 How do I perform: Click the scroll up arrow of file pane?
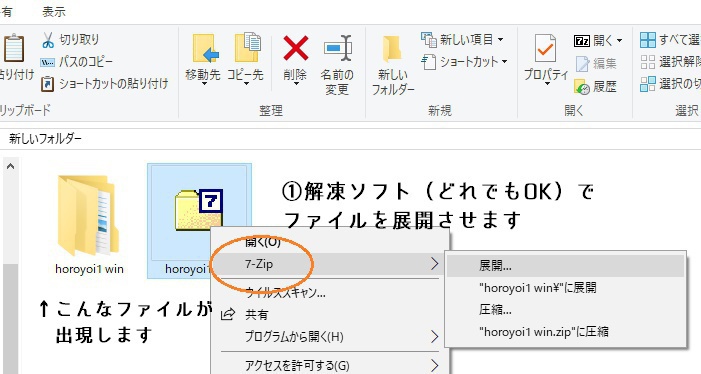11,167
